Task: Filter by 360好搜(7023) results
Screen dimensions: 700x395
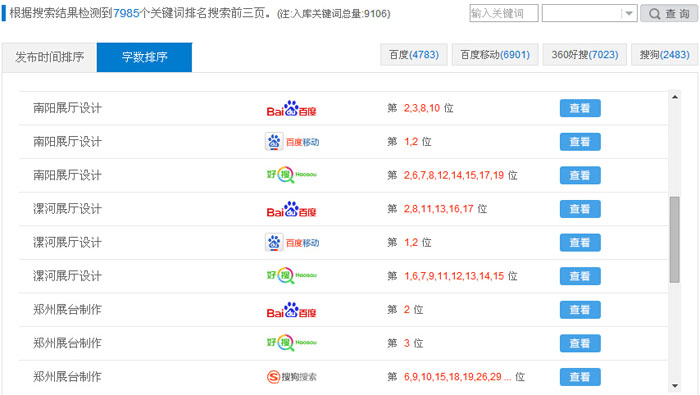Action: [x=585, y=55]
